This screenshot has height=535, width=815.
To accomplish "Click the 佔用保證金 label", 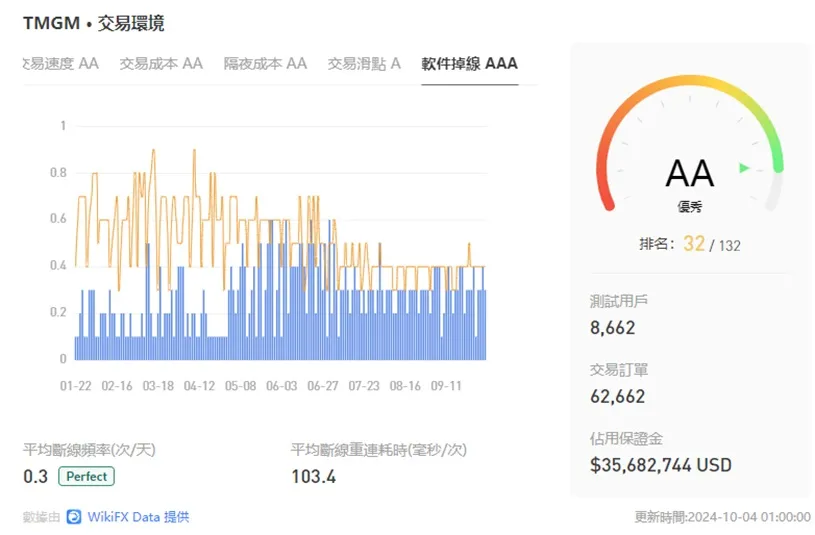I will pyautogui.click(x=626, y=439).
